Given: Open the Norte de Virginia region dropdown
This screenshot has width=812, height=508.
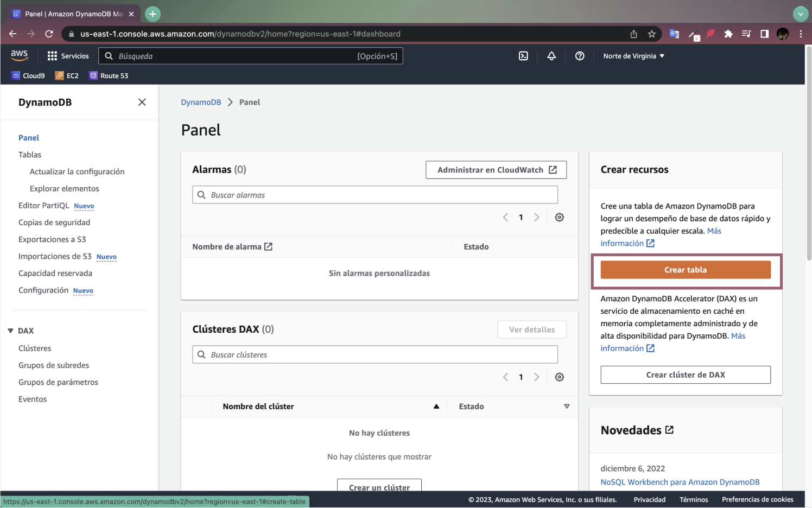Looking at the screenshot, I should point(633,56).
